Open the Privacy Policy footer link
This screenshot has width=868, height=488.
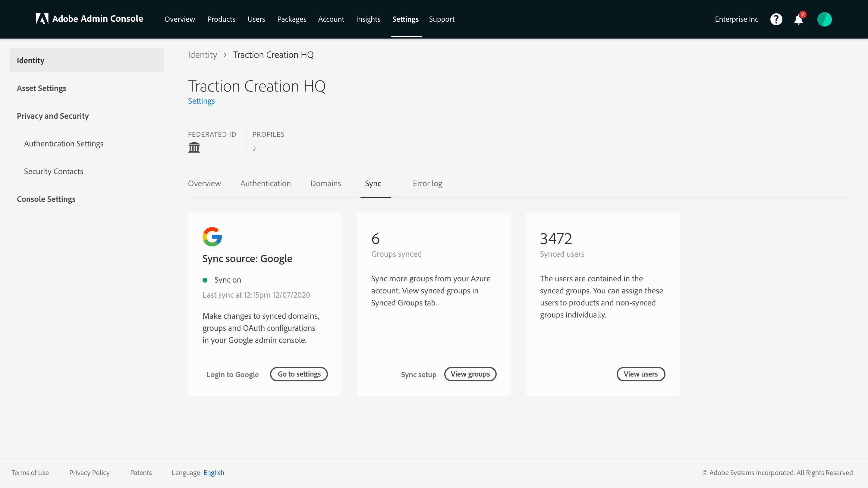(x=90, y=473)
